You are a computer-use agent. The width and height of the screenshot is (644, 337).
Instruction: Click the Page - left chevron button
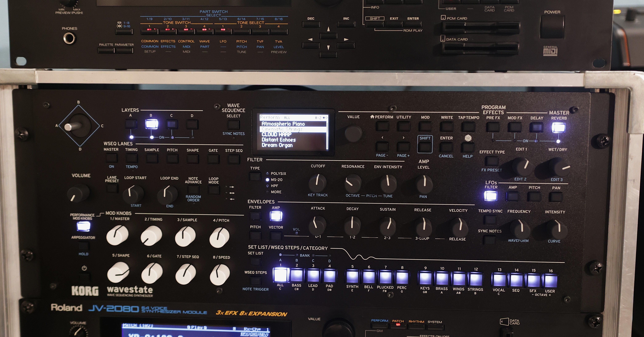pos(382,147)
